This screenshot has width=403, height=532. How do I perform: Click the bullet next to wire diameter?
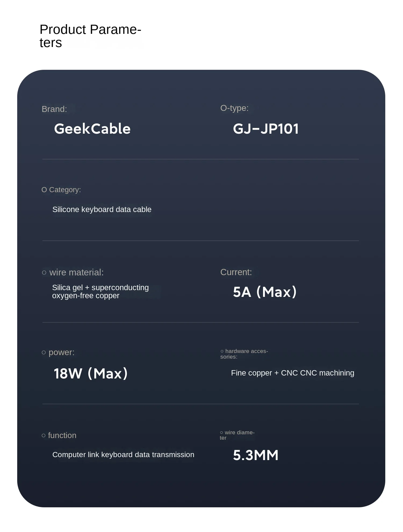tap(221, 432)
